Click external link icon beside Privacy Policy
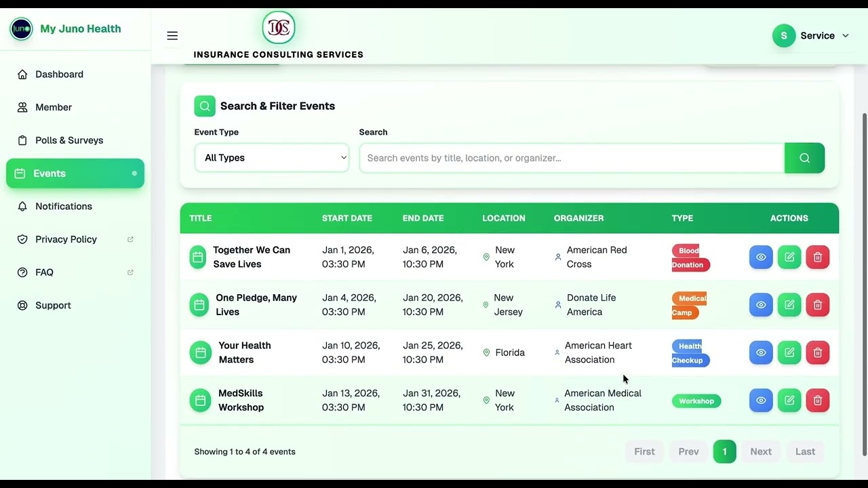 [x=130, y=239]
